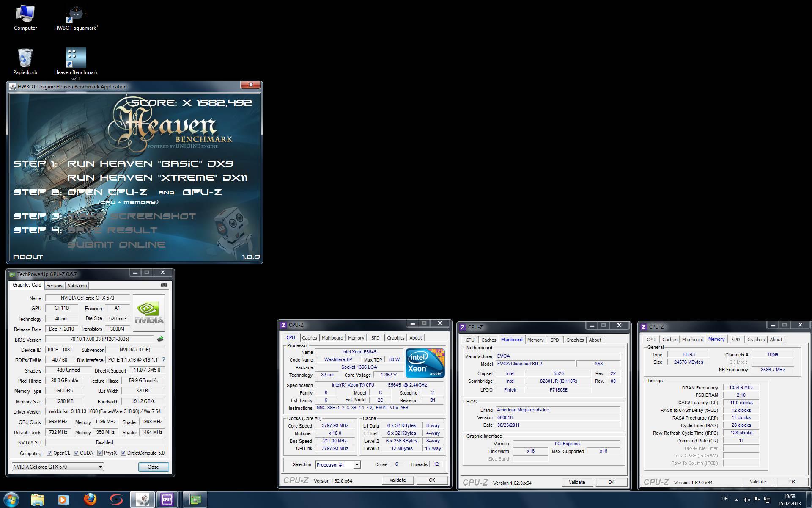Click OK in the Mainboard CPU-Z window
Viewport: 812px width, 508px height.
611,482
